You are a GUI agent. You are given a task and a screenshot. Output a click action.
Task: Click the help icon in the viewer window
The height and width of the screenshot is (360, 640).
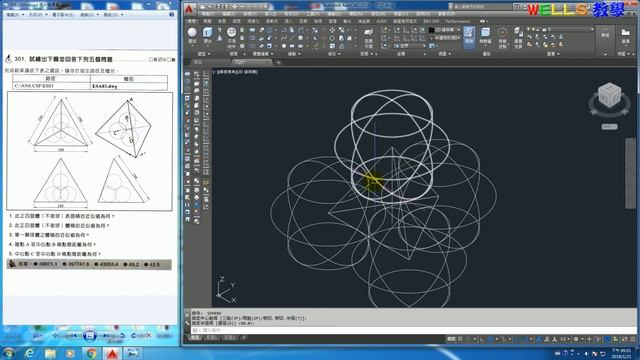pyautogui.click(x=172, y=14)
